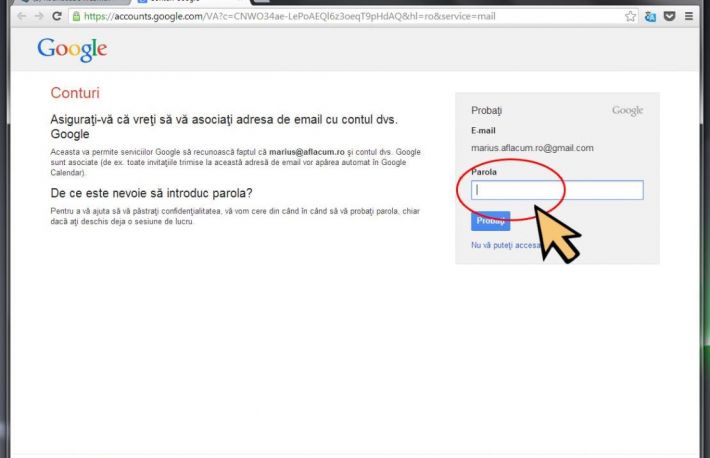Click the large Google logo in header
Viewport: 710px width, 458px height.
(x=72, y=49)
